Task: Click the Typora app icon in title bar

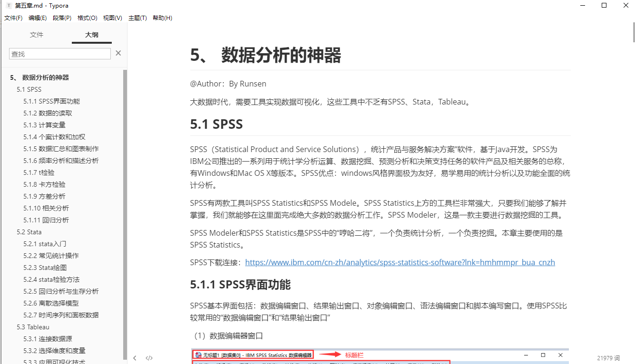Action: 9,5
